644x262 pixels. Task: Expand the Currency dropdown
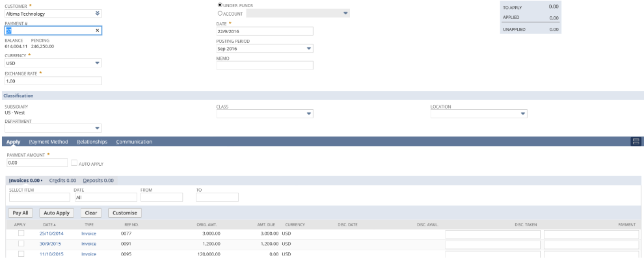[97, 63]
